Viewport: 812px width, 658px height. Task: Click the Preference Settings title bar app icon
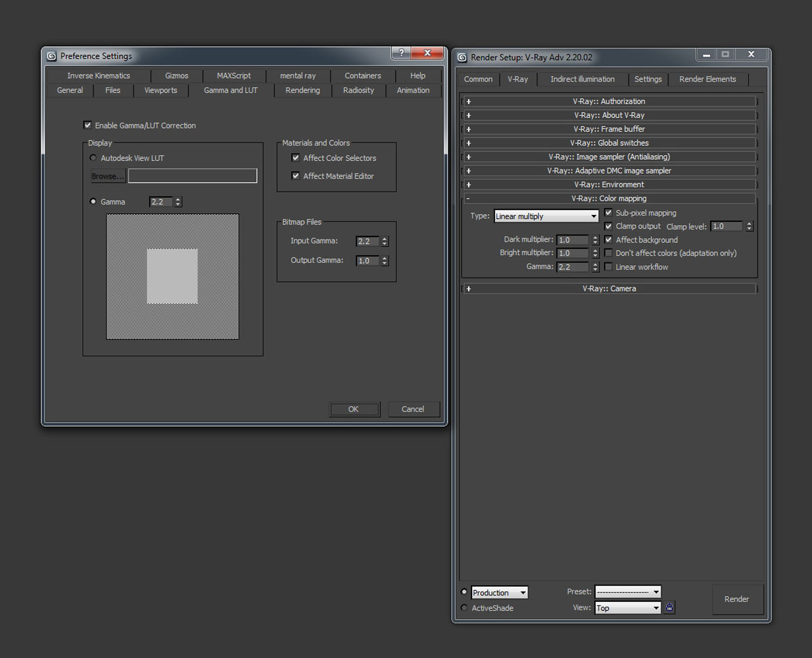(x=51, y=56)
